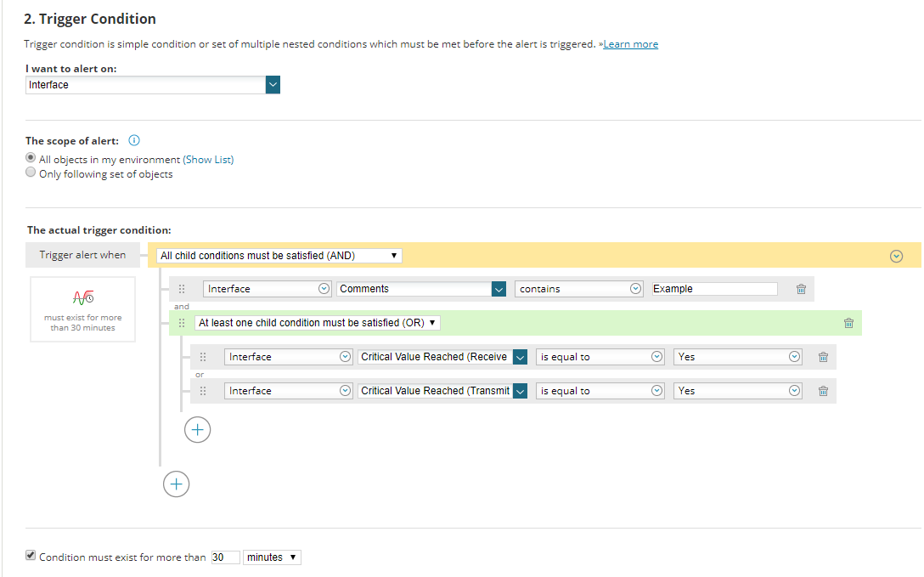Screen dimensions: 924x577
Task: Open the minutes time unit dropdown
Action: [x=273, y=557]
